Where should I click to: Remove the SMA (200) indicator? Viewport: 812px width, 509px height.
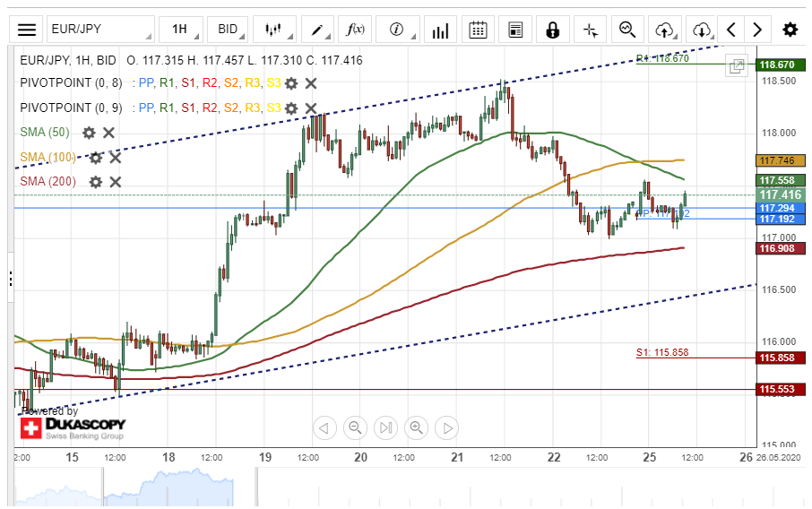click(116, 182)
